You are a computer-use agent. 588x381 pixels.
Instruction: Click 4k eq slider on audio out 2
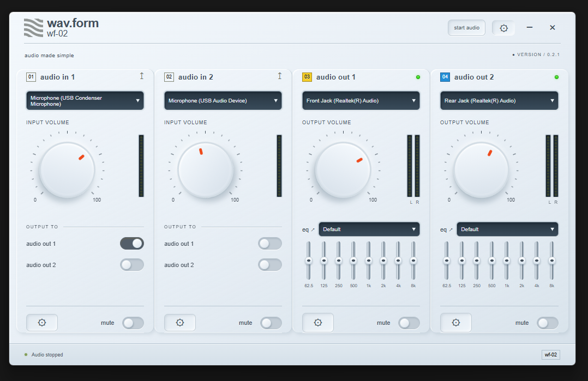(x=537, y=261)
